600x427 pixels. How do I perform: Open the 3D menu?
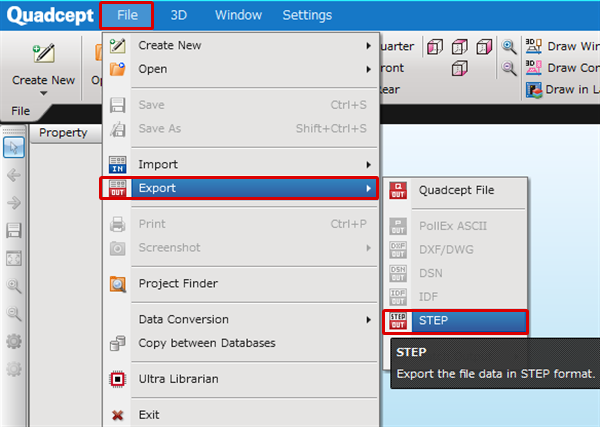pos(178,15)
